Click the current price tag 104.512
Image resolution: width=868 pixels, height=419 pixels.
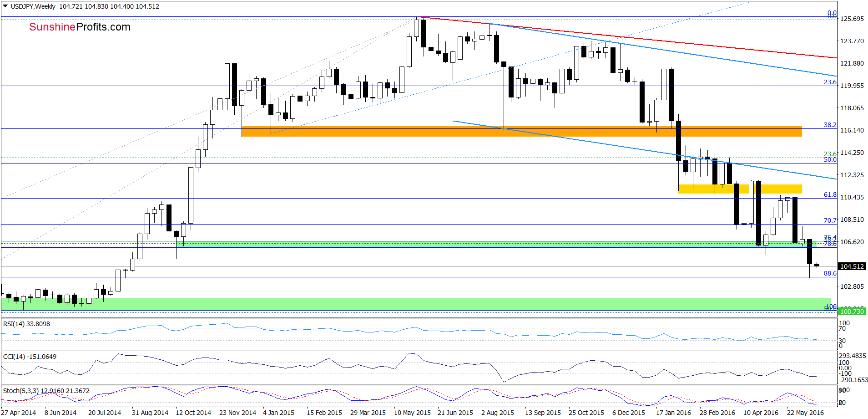[852, 266]
